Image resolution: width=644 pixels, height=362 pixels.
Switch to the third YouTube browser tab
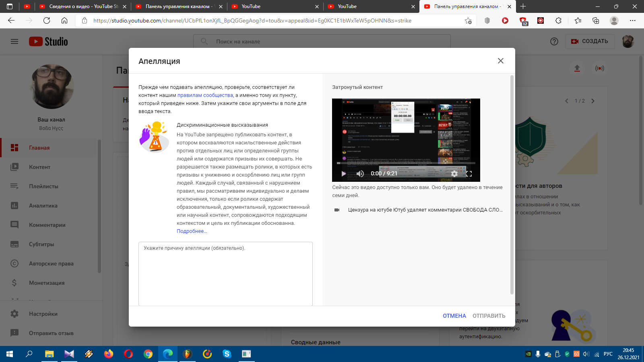pos(276,6)
